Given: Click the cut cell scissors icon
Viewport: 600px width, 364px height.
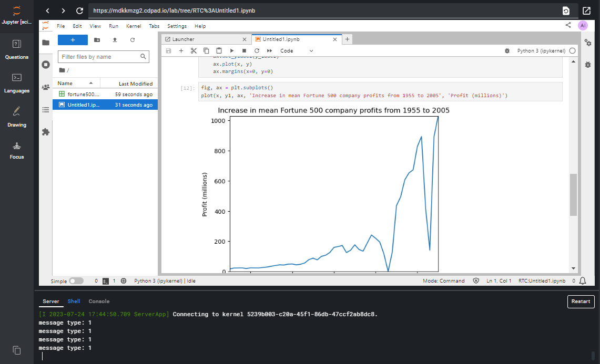Looking at the screenshot, I should [194, 51].
